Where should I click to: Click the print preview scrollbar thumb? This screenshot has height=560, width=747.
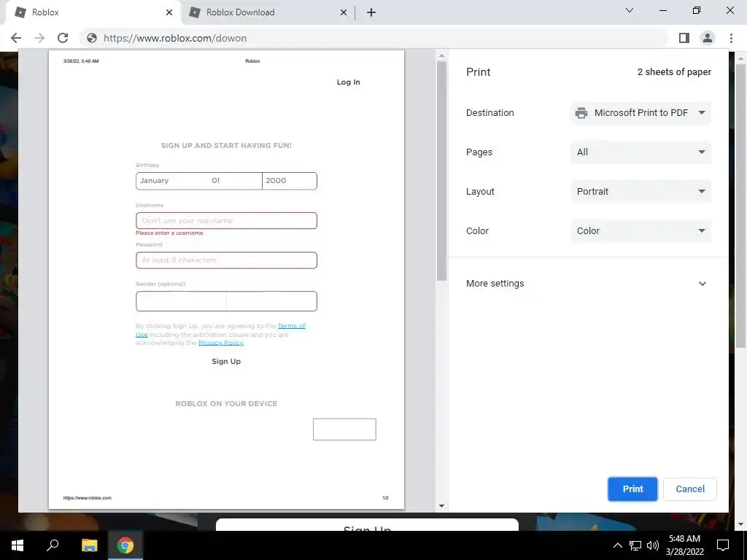(x=441, y=171)
